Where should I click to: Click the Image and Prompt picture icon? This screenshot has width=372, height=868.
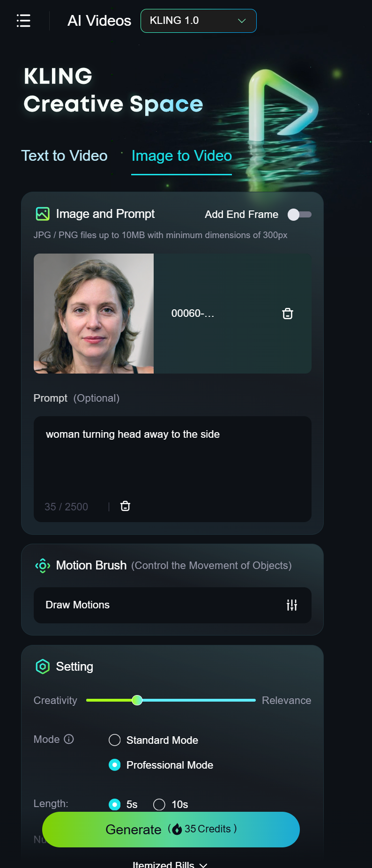pyautogui.click(x=43, y=214)
